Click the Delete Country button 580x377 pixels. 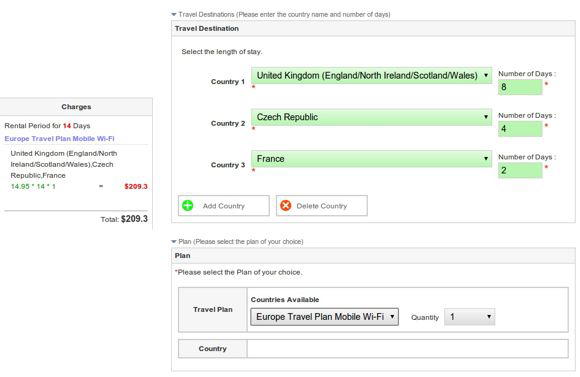click(x=322, y=206)
